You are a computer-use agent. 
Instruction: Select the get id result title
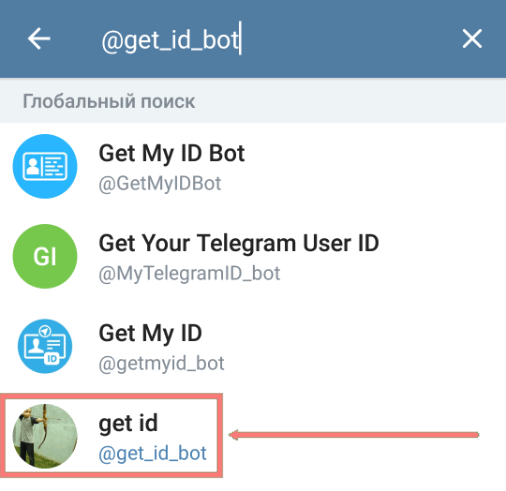128,423
